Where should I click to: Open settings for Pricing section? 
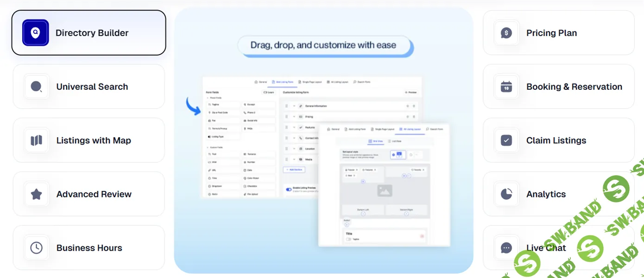pyautogui.click(x=408, y=117)
